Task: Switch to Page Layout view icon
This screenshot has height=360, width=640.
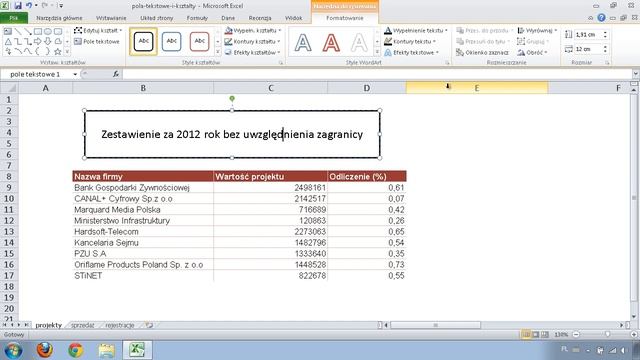Action: 536,334
